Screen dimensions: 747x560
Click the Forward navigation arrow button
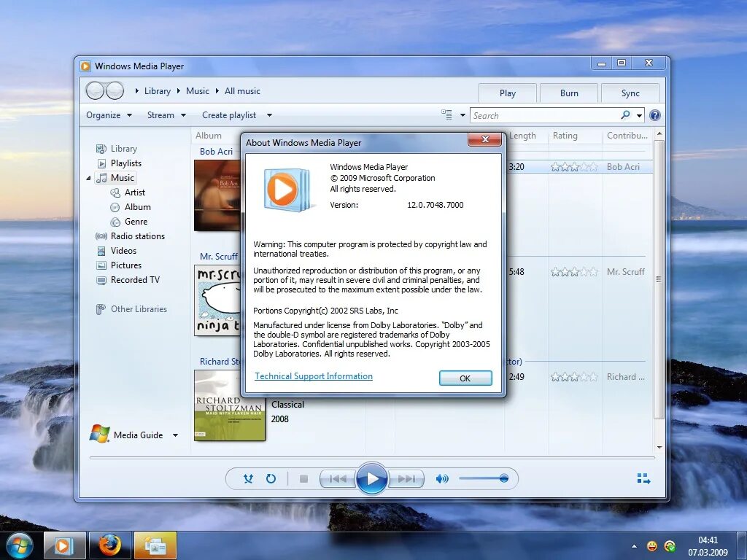coord(115,90)
